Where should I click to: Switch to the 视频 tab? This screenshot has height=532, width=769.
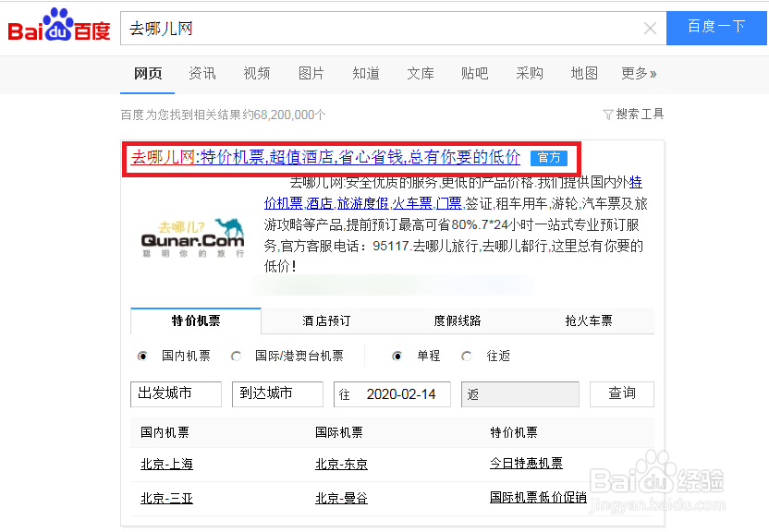tap(257, 74)
